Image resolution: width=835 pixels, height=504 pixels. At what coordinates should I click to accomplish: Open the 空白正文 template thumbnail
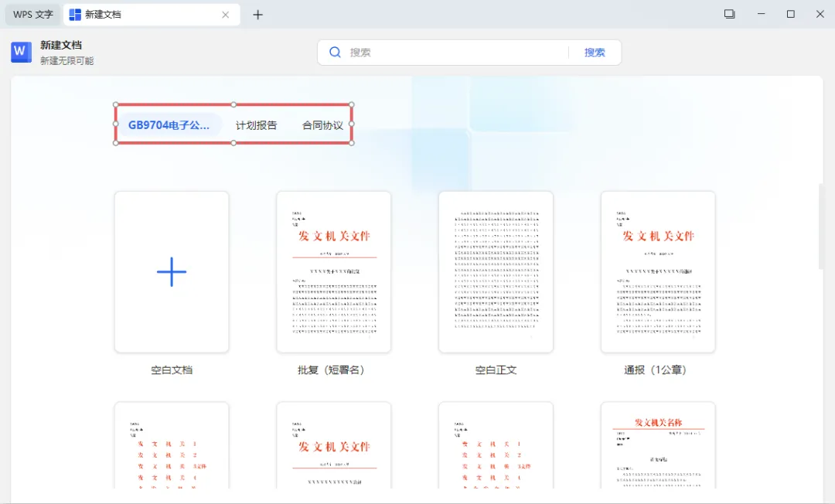click(x=496, y=272)
